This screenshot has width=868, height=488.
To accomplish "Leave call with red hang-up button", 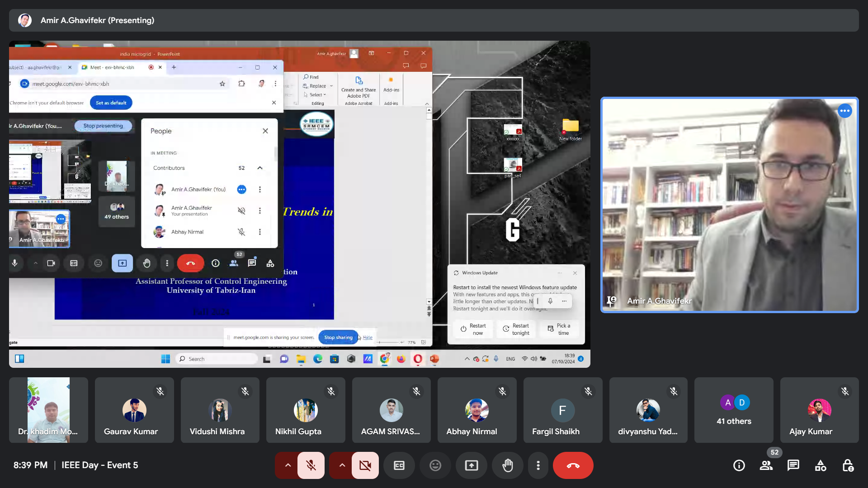I will [573, 465].
